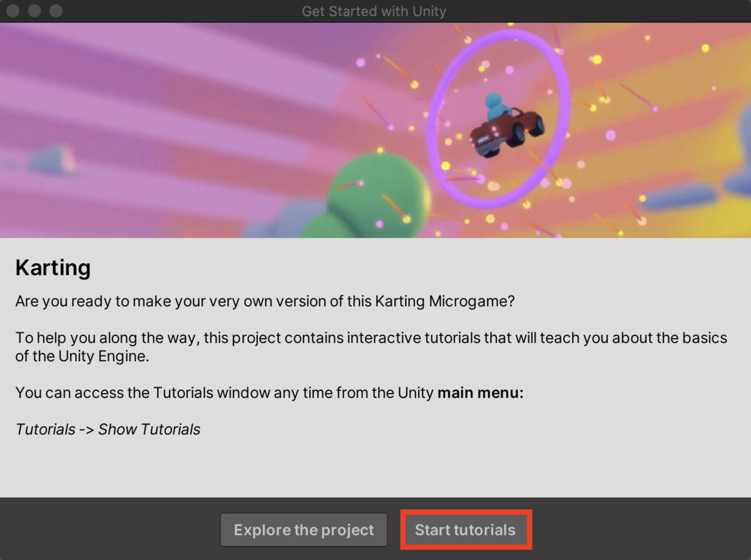Click the Explore the project button

coord(304,530)
